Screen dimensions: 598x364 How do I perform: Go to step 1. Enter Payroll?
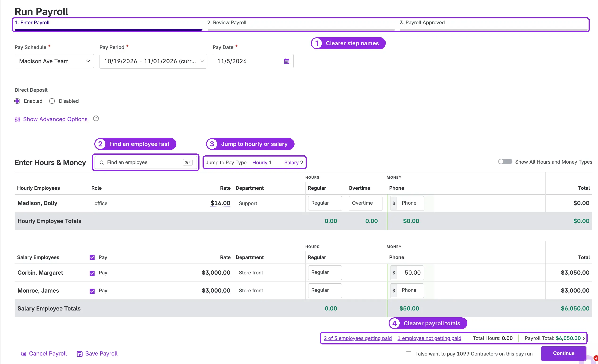(x=32, y=23)
